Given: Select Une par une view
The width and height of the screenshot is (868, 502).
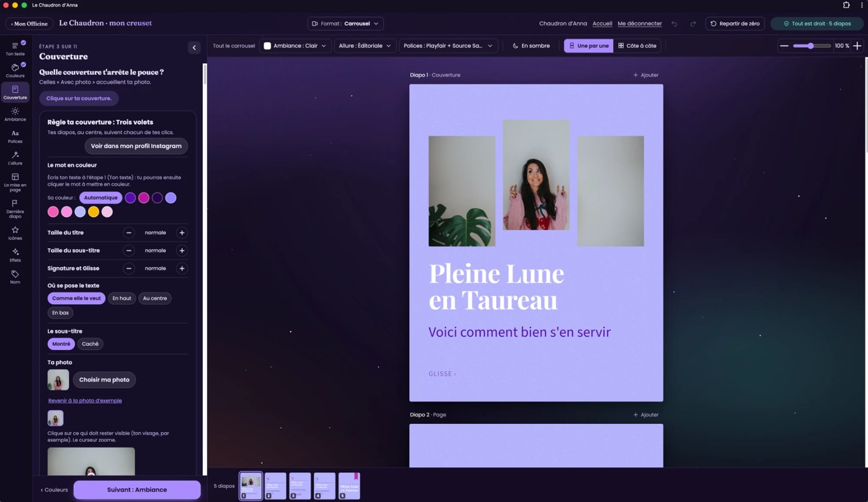Looking at the screenshot, I should [588, 46].
